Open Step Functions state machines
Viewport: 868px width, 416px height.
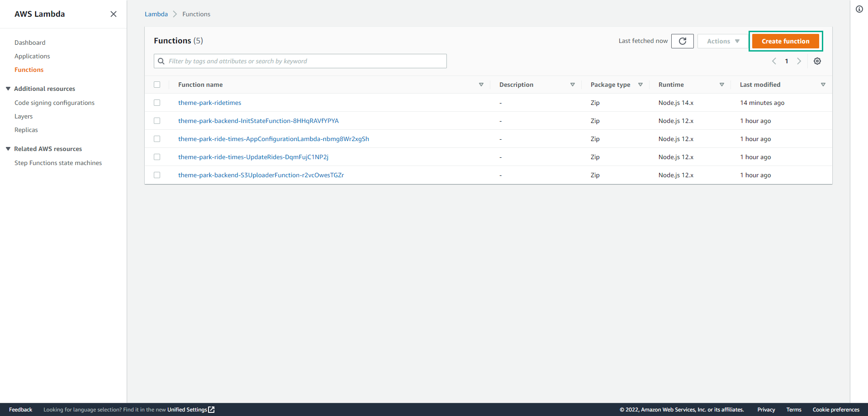[58, 163]
